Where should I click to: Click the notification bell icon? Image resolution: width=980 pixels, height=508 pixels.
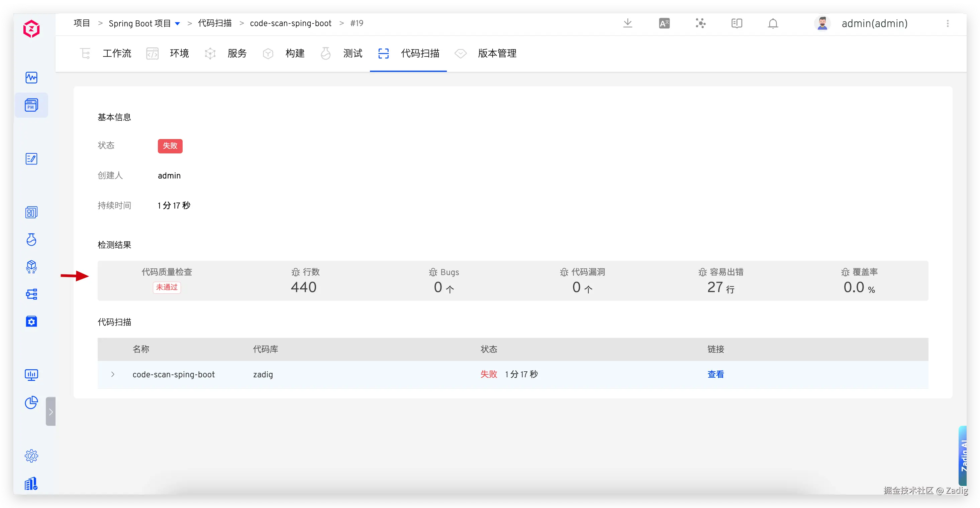tap(773, 24)
